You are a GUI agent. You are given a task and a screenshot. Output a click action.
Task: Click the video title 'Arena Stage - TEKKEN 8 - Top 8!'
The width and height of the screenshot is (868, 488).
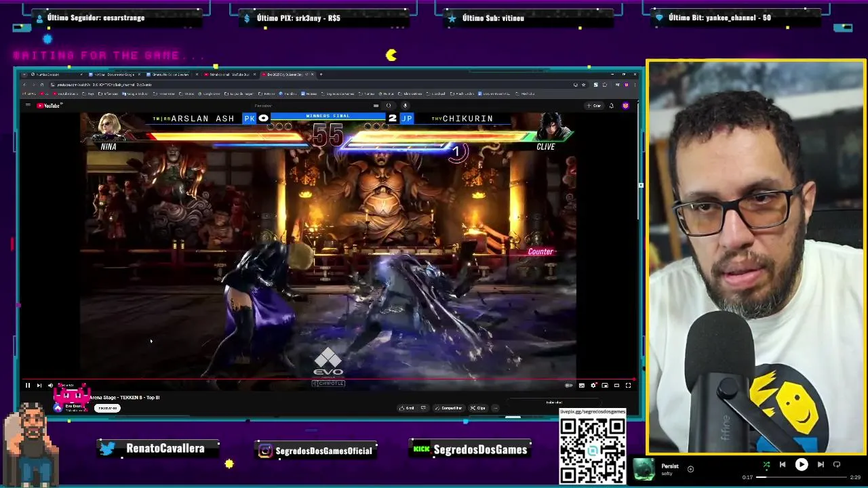click(124, 398)
